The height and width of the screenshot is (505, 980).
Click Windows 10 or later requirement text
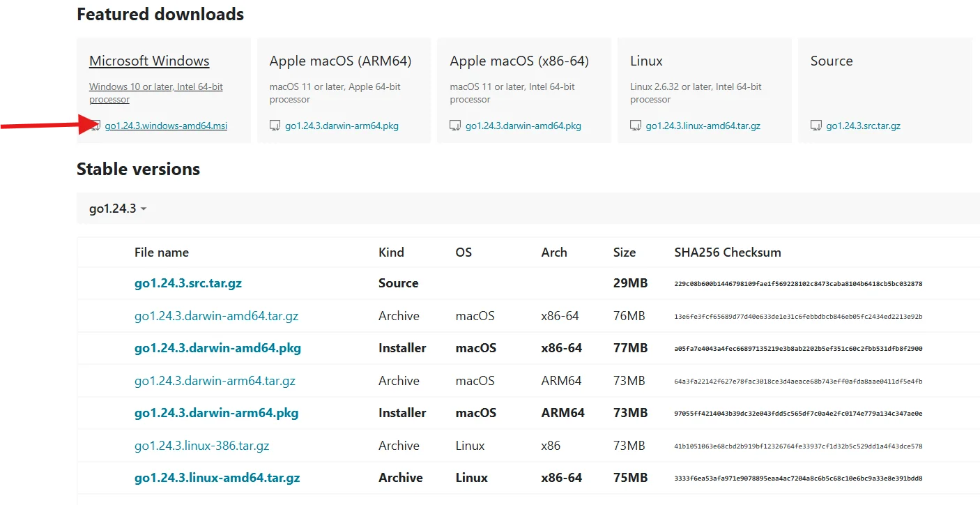tap(156, 93)
